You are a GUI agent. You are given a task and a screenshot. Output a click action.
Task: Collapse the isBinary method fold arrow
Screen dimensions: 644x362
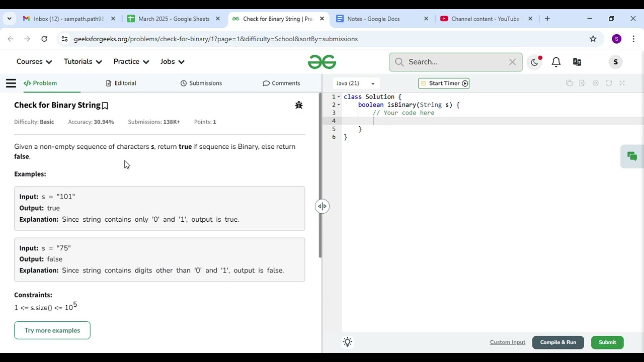point(339,105)
